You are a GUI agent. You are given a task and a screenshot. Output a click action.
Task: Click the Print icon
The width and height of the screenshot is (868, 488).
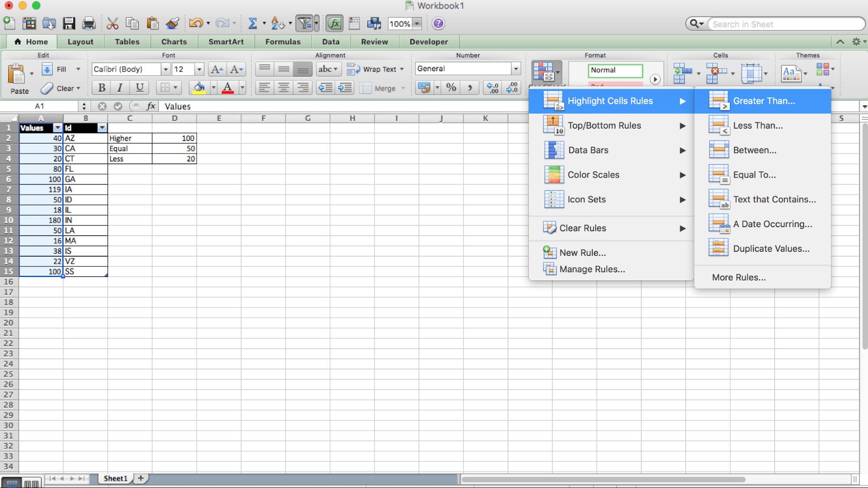point(89,23)
